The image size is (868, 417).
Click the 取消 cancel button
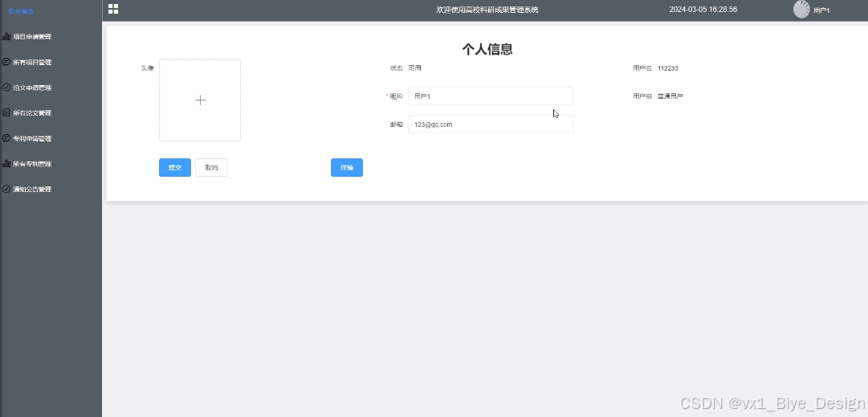[x=211, y=168]
